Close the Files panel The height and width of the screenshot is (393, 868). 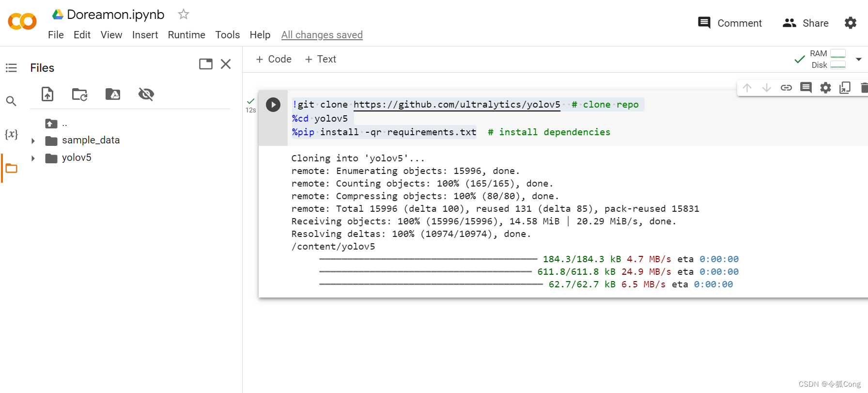point(226,64)
